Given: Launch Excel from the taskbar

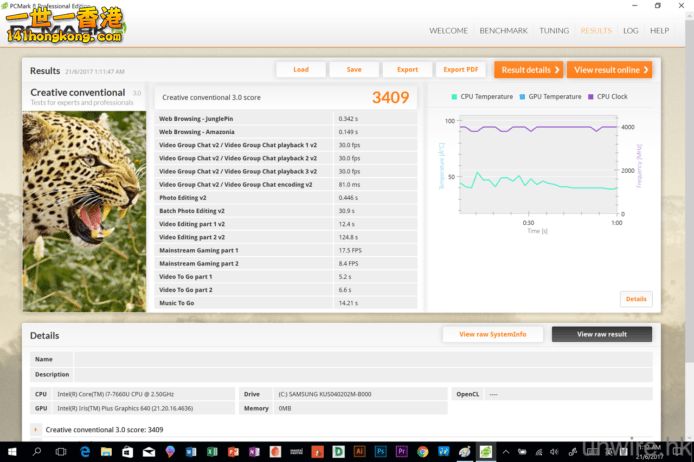Looking at the screenshot, I should coord(212,451).
